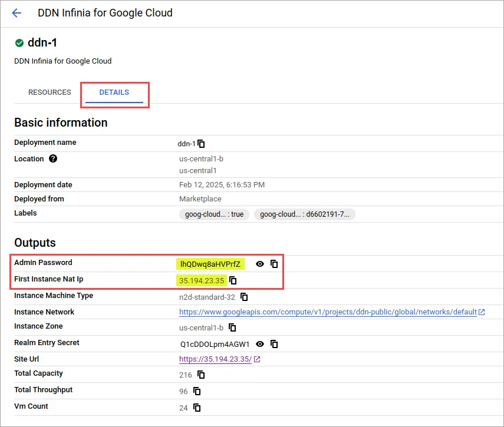Click the ddn-1 deployment heading

[42, 42]
